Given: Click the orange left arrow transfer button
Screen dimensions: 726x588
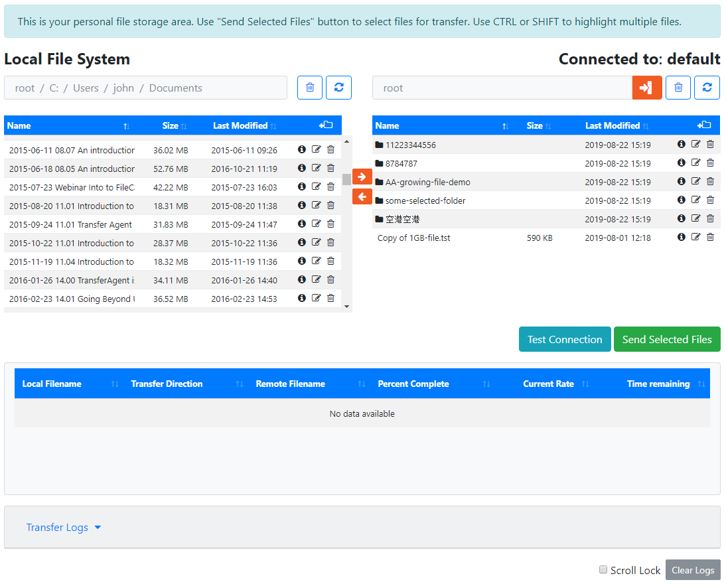Looking at the screenshot, I should pos(362,196).
